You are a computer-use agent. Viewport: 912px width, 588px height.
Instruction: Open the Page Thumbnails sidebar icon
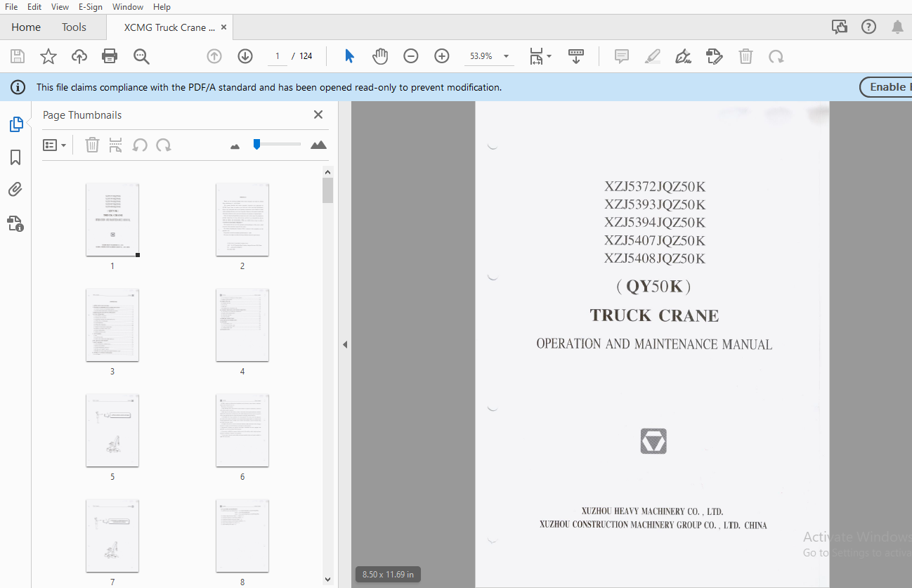click(15, 125)
